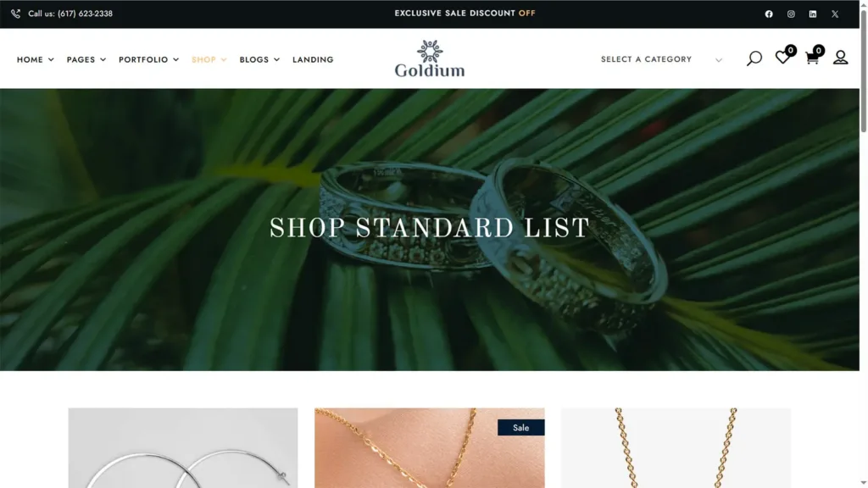Open the search magnifier icon
This screenshot has height=488, width=868.
[754, 58]
